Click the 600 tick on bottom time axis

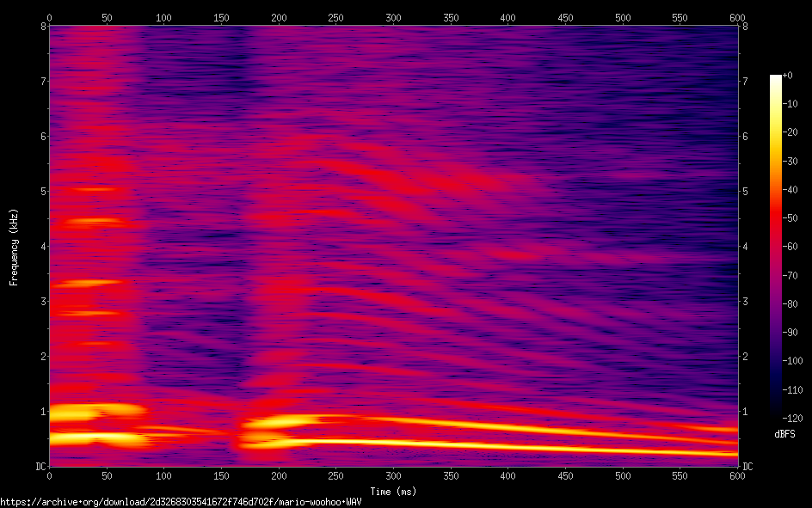point(737,474)
